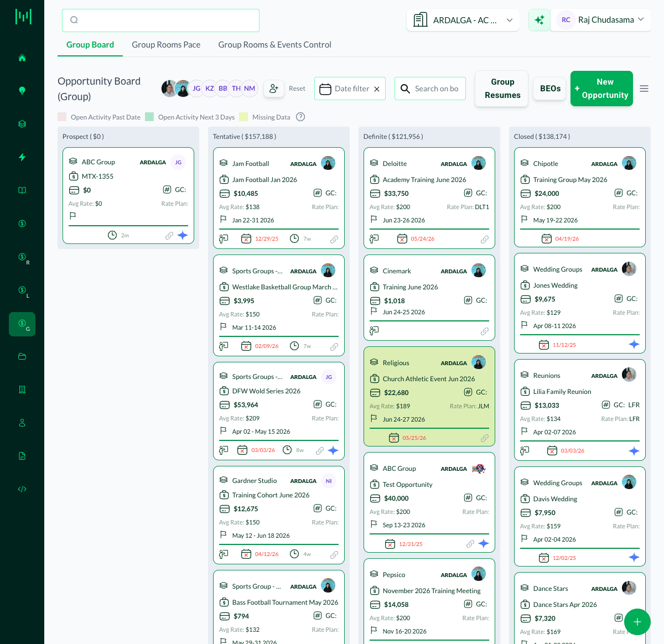Click the code brackets sidebar icon
This screenshot has height=644, width=664.
pyautogui.click(x=22, y=489)
